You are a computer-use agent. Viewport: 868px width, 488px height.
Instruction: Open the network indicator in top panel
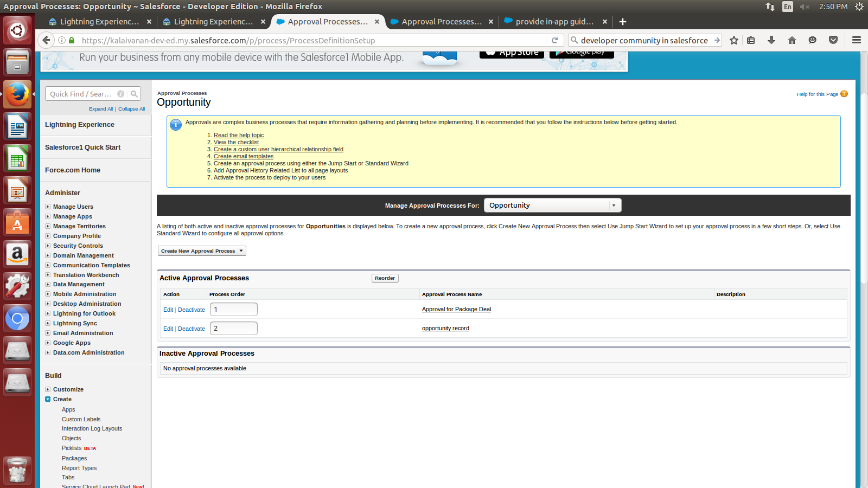pos(770,7)
